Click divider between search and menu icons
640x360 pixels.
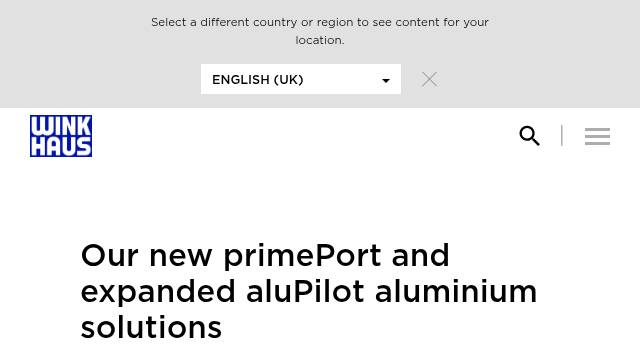coord(562,136)
